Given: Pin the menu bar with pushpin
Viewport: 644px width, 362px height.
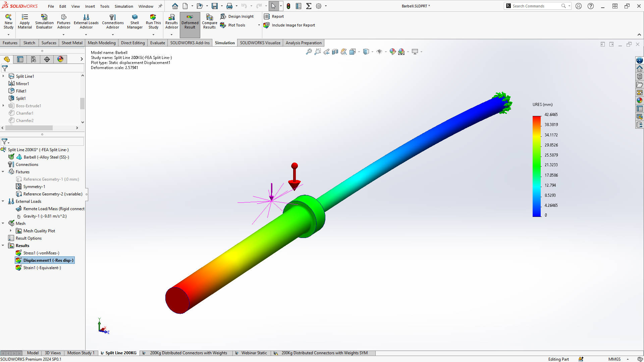Looking at the screenshot, I should click(x=160, y=6).
